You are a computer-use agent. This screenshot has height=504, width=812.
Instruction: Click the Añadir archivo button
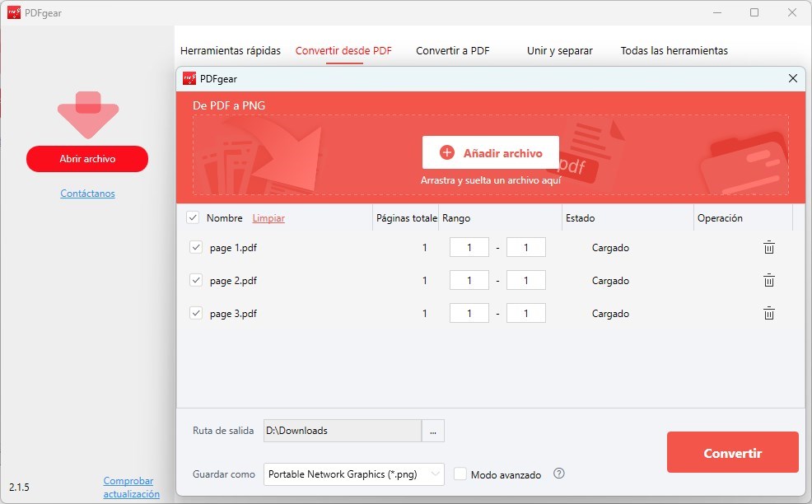pyautogui.click(x=490, y=153)
